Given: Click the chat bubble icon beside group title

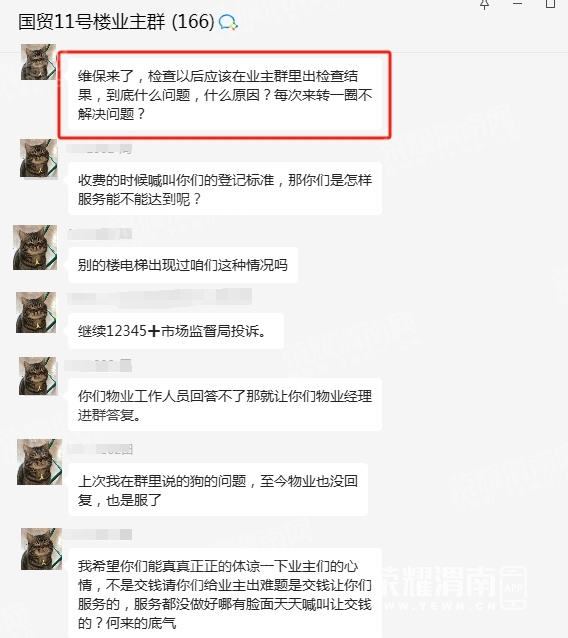Looking at the screenshot, I should point(228,22).
